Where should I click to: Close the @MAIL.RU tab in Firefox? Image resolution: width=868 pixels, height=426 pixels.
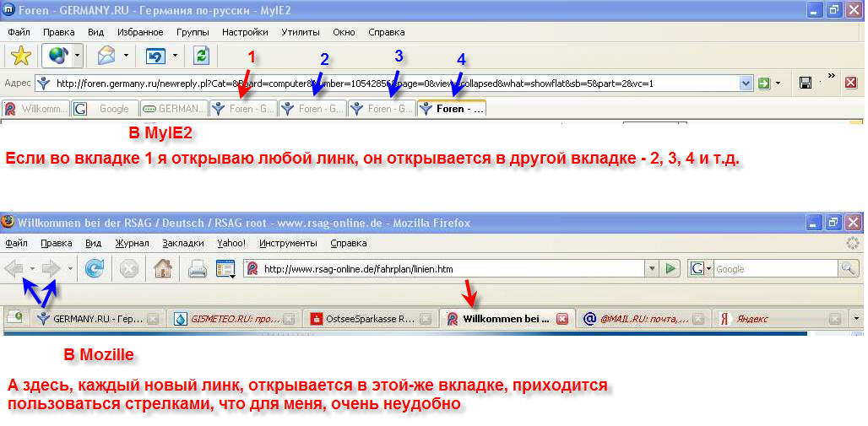[x=699, y=319]
